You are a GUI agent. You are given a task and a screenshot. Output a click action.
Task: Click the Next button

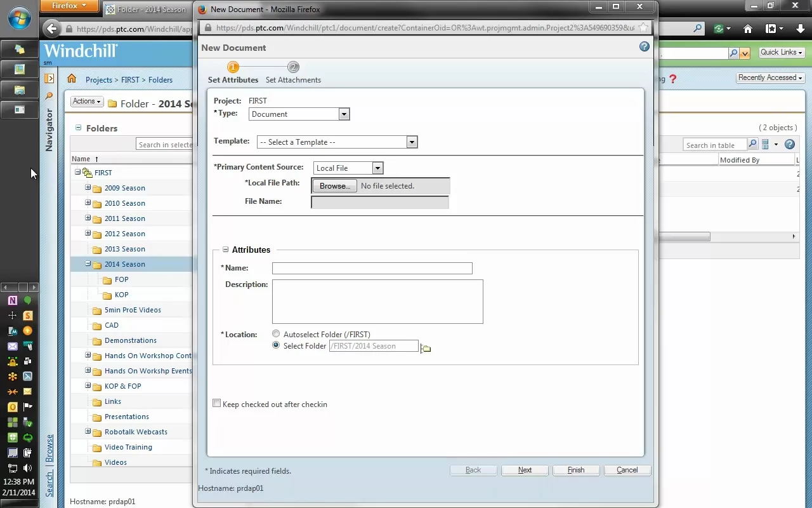(525, 470)
